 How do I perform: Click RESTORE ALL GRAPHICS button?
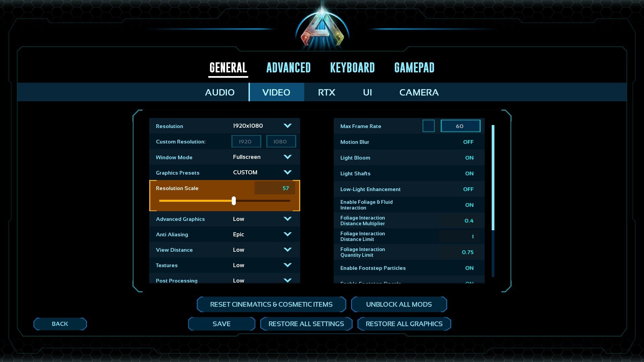[404, 324]
